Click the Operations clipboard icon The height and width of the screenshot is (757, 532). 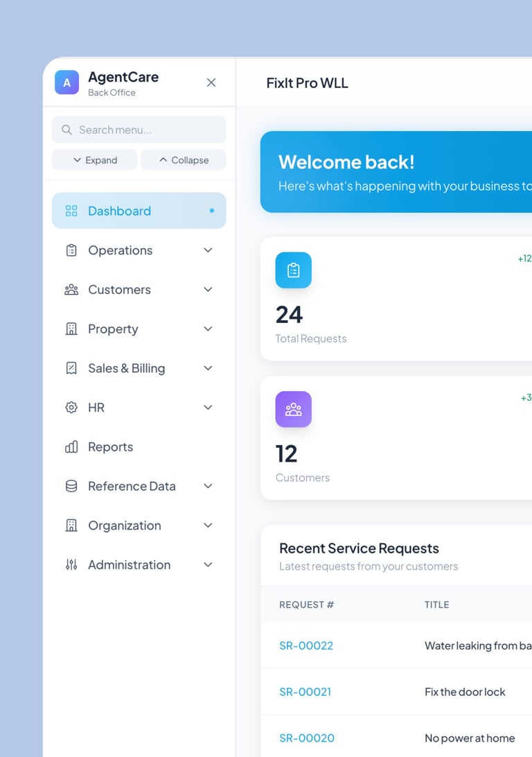pos(71,250)
